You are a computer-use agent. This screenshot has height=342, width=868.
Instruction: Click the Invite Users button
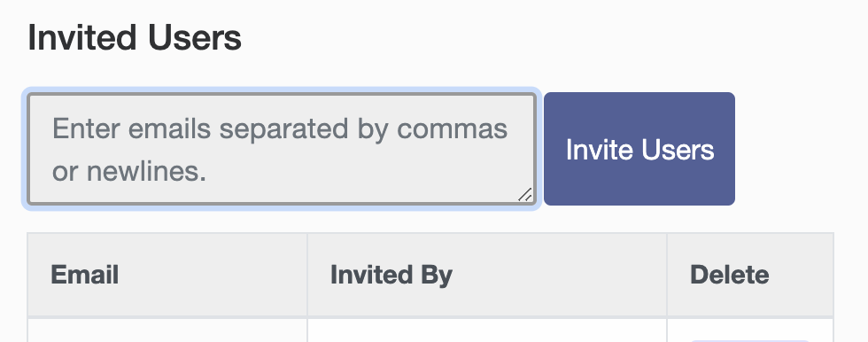point(639,149)
